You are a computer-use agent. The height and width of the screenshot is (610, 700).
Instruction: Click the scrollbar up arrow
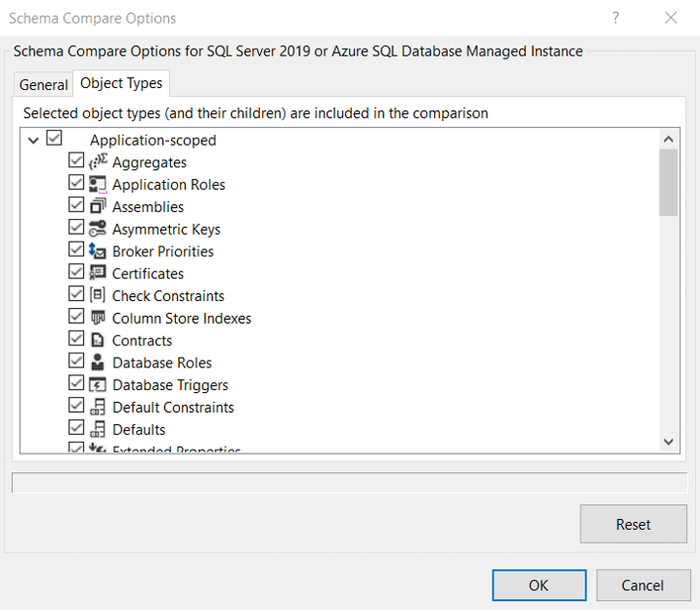coord(669,139)
